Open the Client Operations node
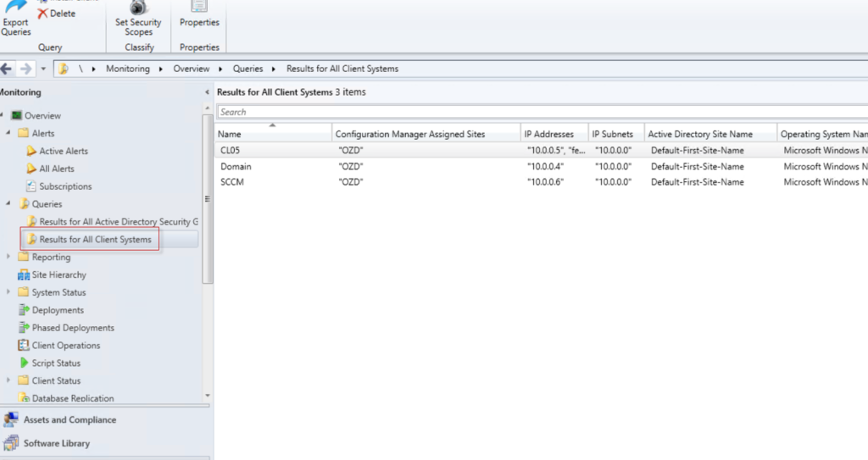The image size is (868, 460). pos(66,346)
